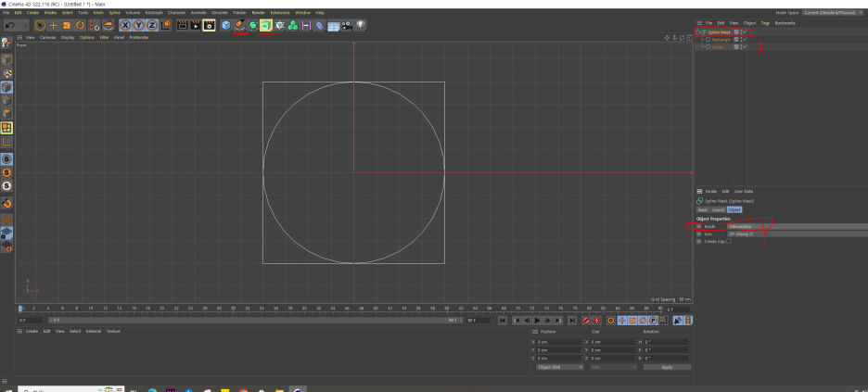
Task: Click the Coordinate System icon
Action: tap(165, 25)
